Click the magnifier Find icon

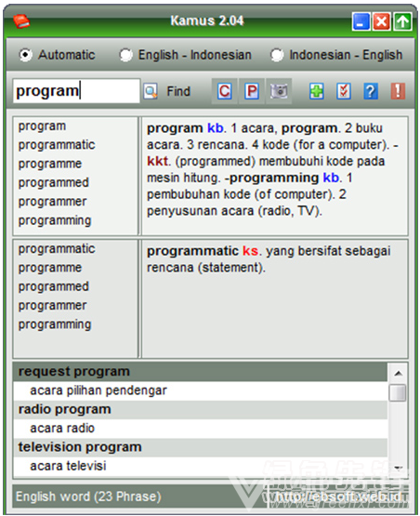151,91
